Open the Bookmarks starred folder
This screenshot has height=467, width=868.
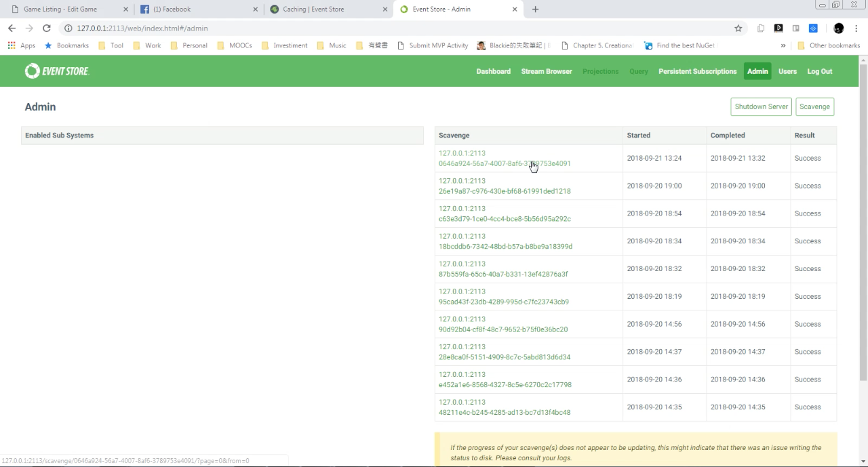click(x=66, y=45)
